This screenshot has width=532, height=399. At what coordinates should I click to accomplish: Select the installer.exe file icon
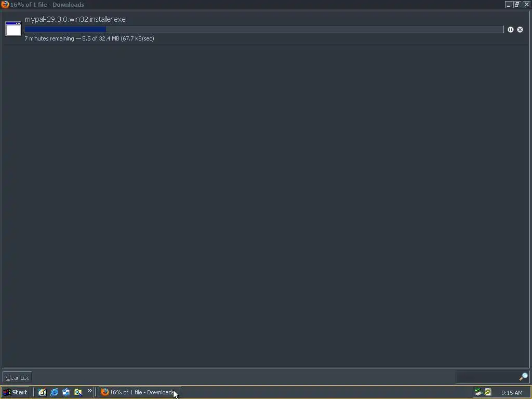13,29
